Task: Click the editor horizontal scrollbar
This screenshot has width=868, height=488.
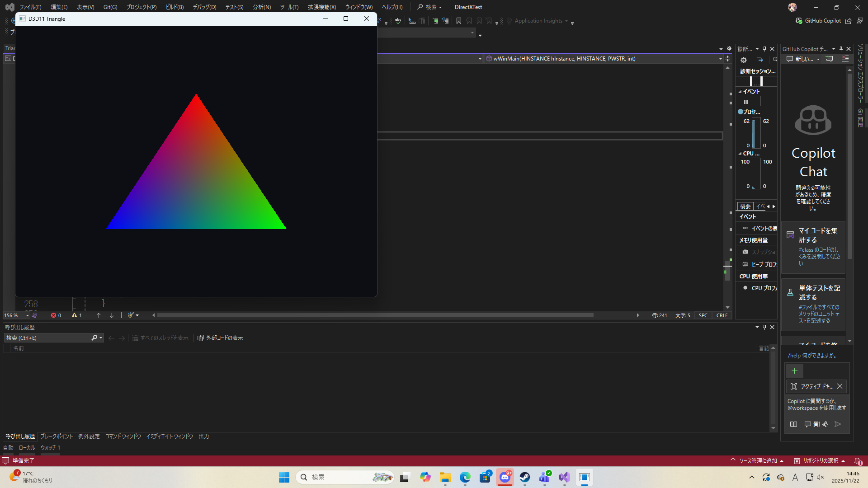Action: 375,315
